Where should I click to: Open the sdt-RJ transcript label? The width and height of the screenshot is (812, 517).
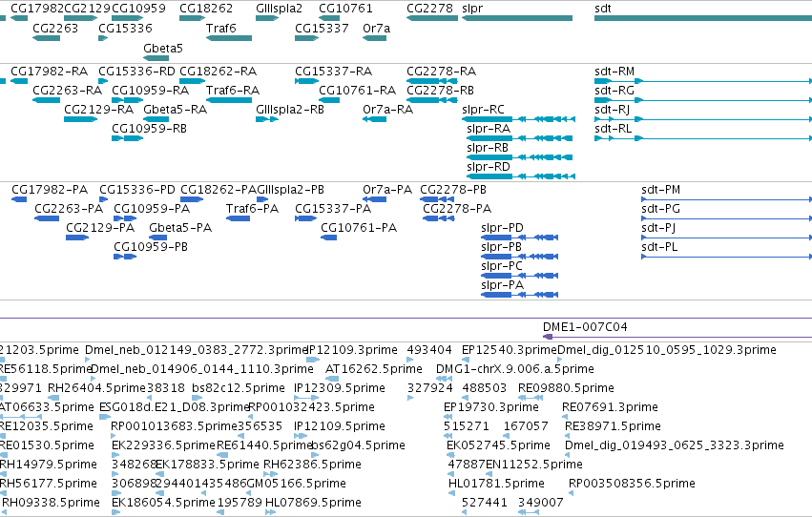coord(613,109)
